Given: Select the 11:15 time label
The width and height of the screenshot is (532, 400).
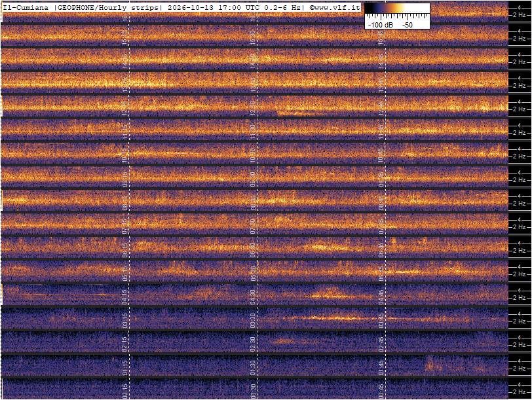Looking at the screenshot, I should point(125,132).
